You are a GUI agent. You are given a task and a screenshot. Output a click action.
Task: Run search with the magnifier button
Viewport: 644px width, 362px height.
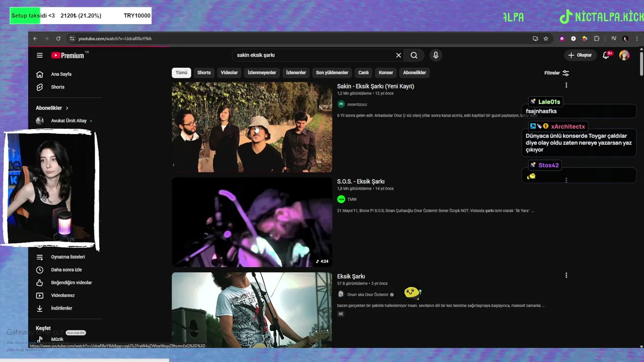point(414,55)
